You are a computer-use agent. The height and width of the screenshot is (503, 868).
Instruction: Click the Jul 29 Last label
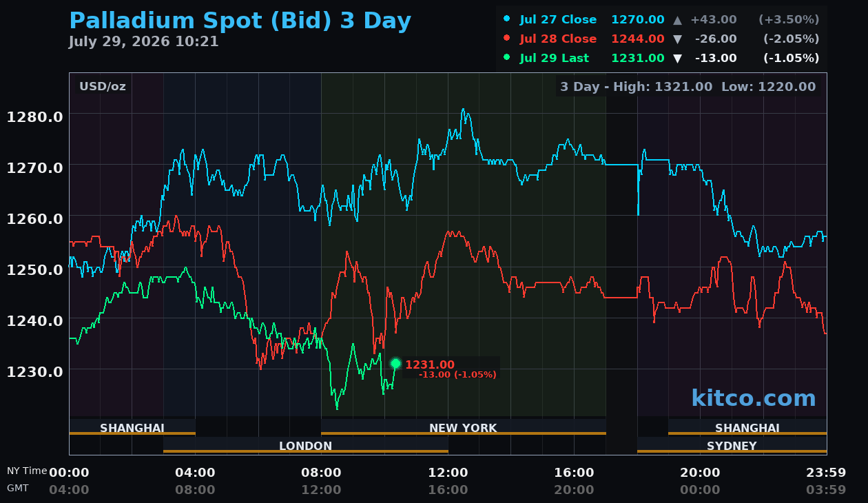(x=555, y=59)
